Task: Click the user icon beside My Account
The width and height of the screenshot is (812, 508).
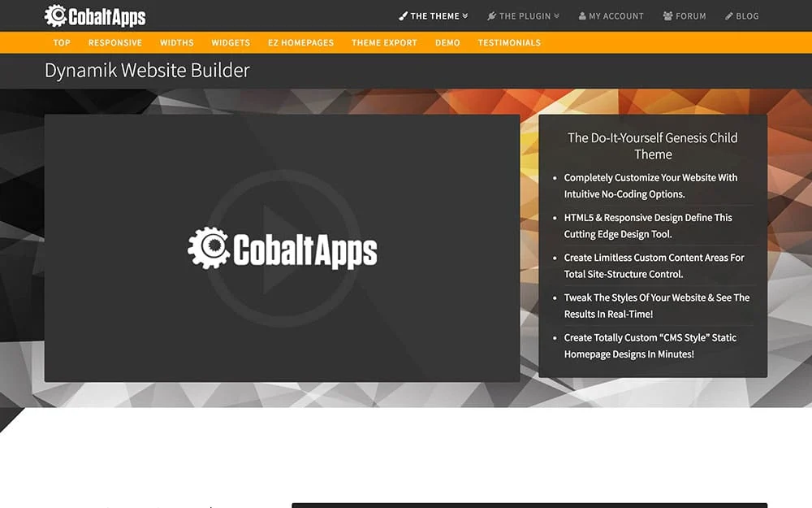Action: 582,16
